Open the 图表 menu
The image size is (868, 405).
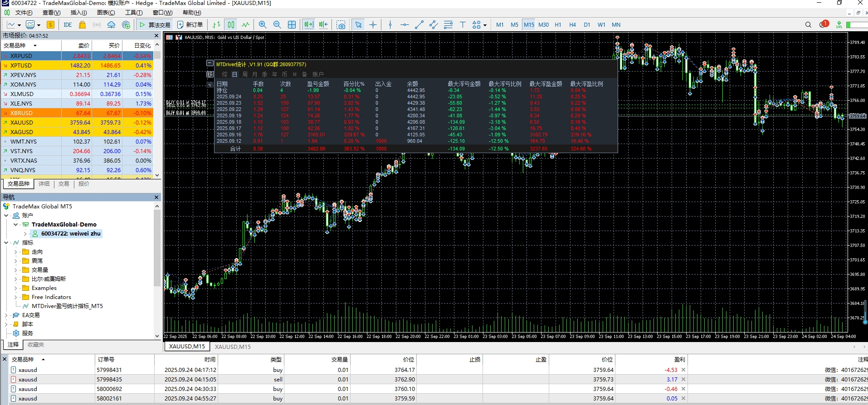106,13
